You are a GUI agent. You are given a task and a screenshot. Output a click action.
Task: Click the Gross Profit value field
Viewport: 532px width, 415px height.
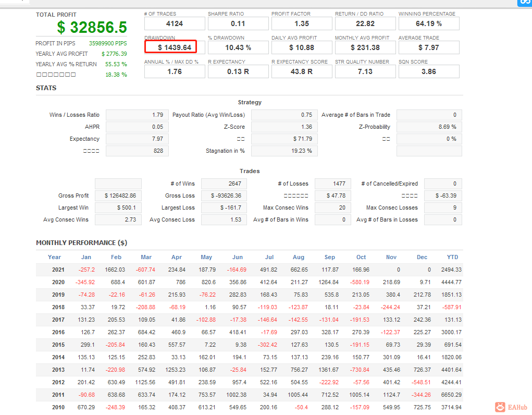click(x=118, y=196)
